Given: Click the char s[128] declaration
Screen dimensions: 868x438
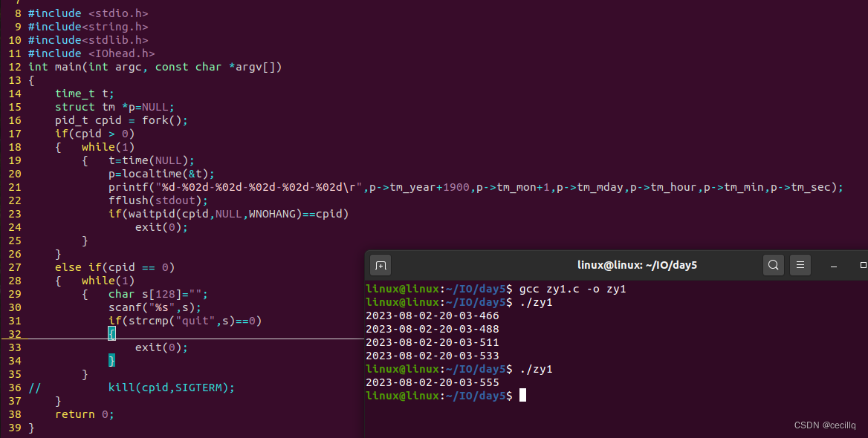Looking at the screenshot, I should tap(158, 294).
